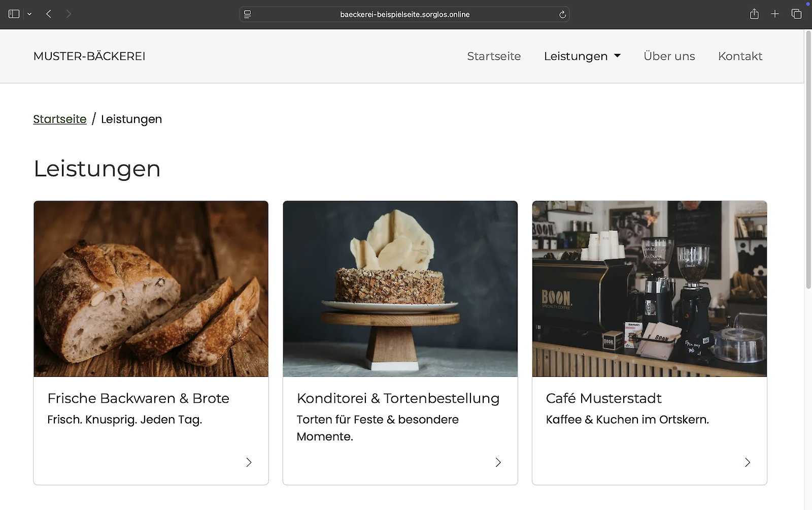
Task: Expand the Leistungen dropdown menu
Action: [x=582, y=56]
